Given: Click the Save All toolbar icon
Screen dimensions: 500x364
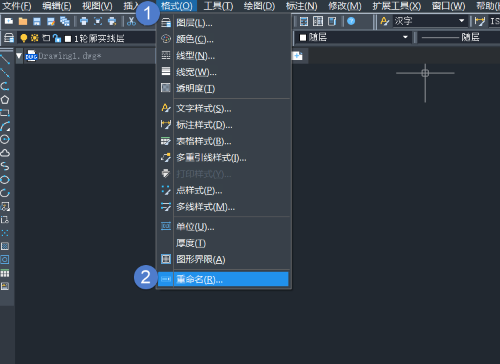Looking at the screenshot, I should (x=65, y=21).
